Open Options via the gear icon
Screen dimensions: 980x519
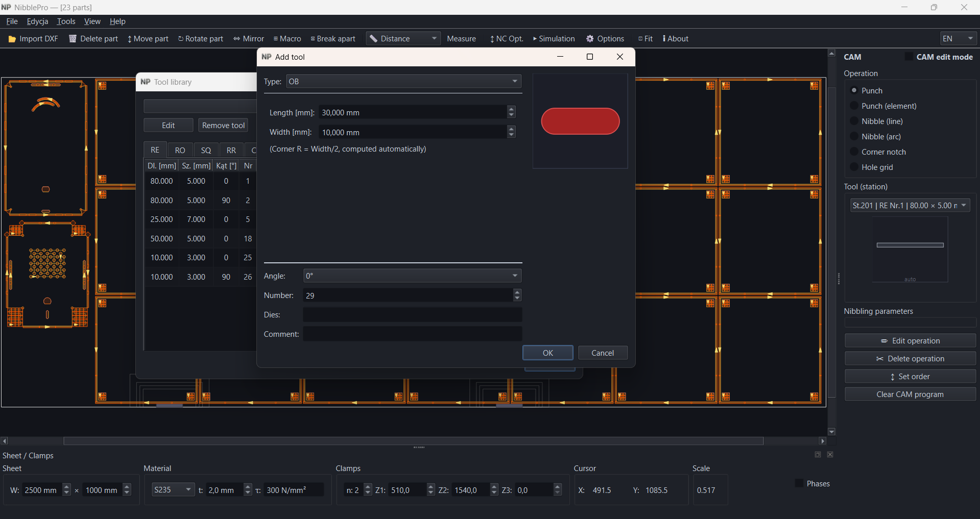(590, 39)
